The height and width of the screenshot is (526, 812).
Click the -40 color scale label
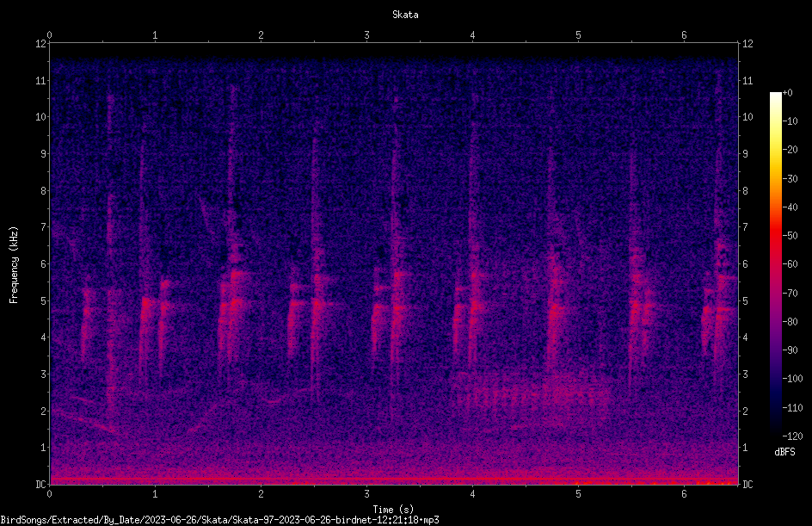tap(790, 207)
